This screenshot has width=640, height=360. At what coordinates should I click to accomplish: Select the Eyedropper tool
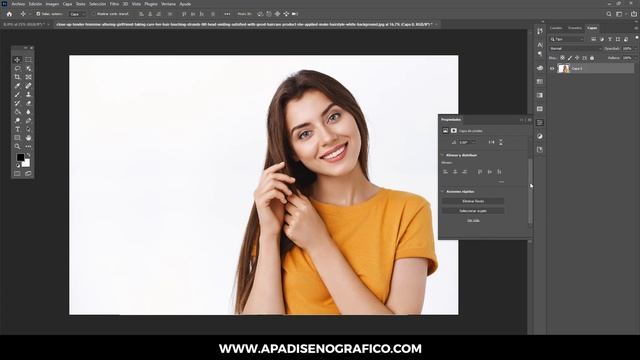(x=17, y=86)
